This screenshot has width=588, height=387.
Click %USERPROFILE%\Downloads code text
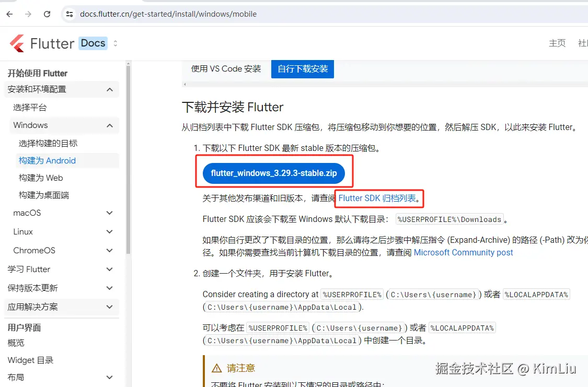pyautogui.click(x=449, y=219)
